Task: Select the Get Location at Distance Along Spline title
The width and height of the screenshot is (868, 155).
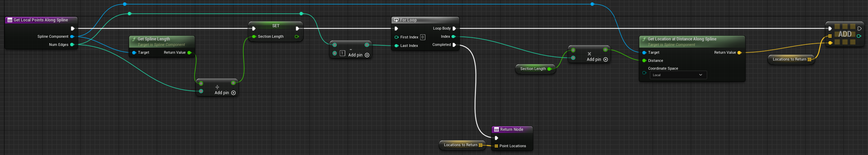Action: [x=682, y=39]
